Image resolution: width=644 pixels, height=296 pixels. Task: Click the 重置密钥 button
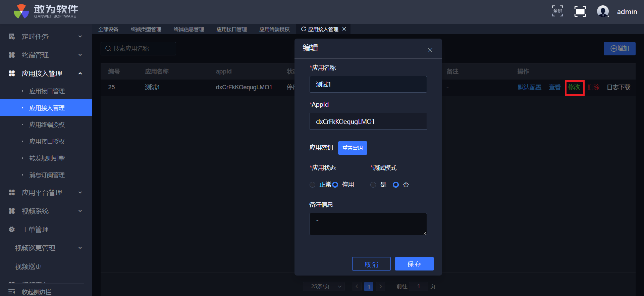tap(353, 148)
